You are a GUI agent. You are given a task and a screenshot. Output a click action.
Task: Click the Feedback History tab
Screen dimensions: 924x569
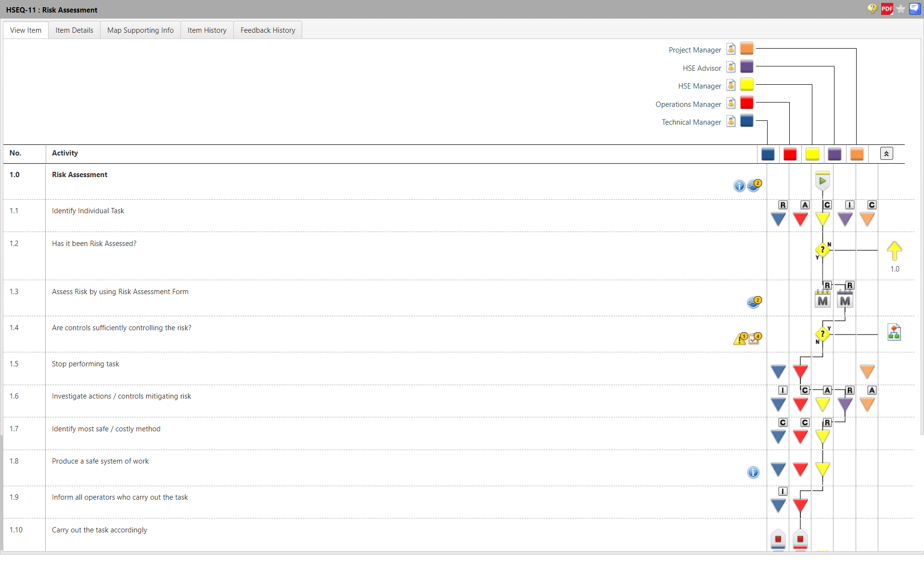click(267, 30)
